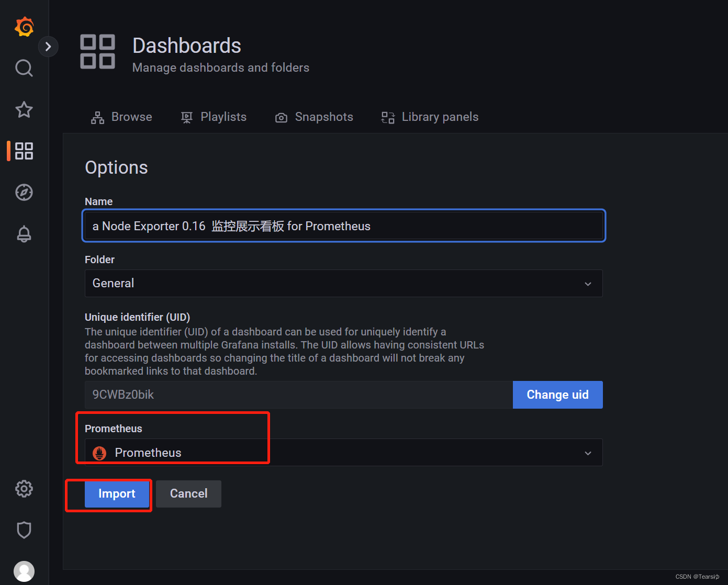The width and height of the screenshot is (728, 585).
Task: Open the Server admin shield icon
Action: [24, 530]
